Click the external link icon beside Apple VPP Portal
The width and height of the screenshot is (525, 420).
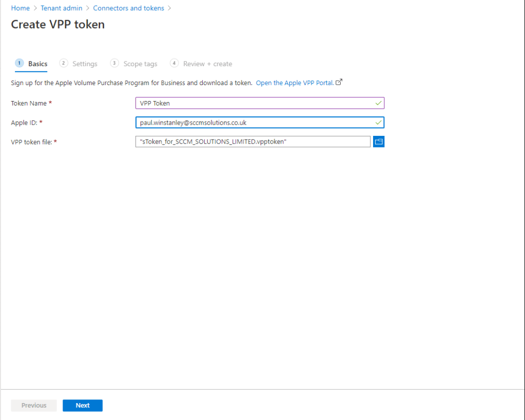coord(339,82)
